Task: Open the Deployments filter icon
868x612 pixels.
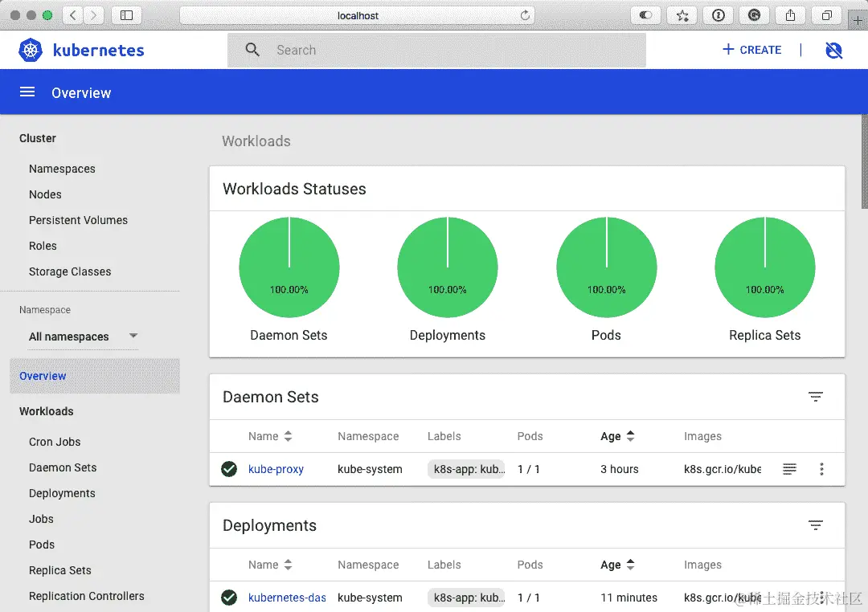Action: pyautogui.click(x=816, y=524)
